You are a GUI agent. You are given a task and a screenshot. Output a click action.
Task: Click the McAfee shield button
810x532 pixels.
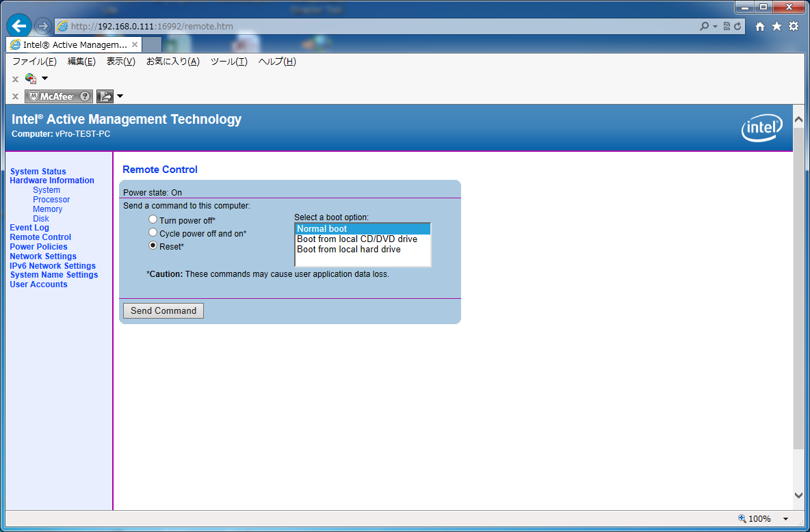(52, 96)
